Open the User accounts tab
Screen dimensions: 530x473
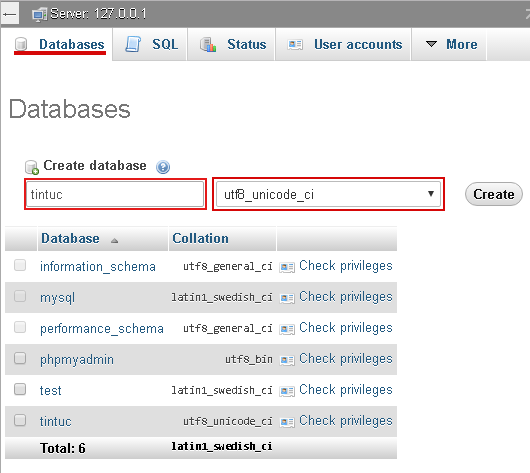click(344, 44)
